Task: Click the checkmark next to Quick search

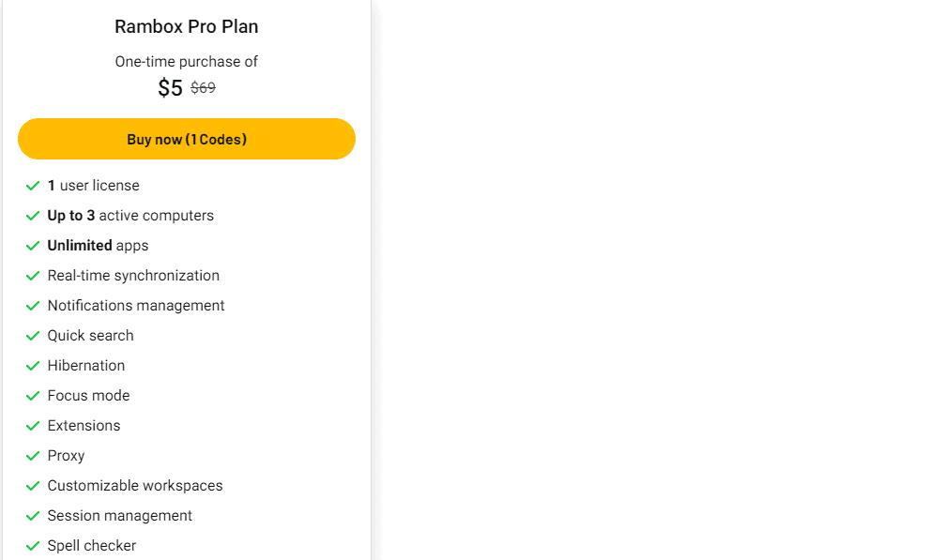Action: pos(33,336)
